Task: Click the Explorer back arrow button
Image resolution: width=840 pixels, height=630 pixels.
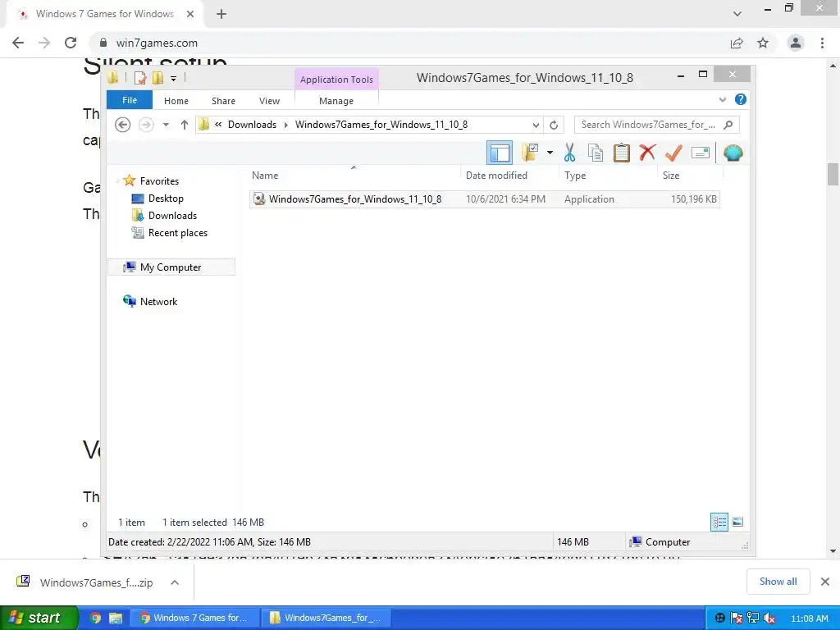Action: click(x=123, y=125)
